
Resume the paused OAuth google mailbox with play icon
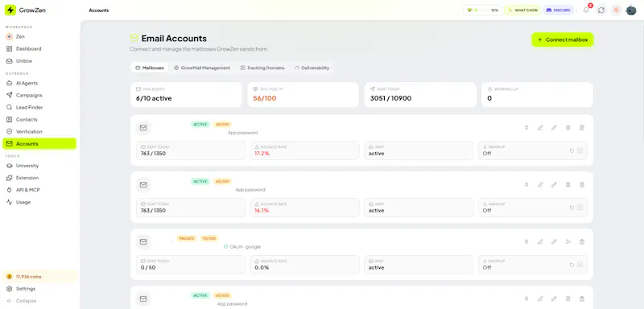pos(568,241)
